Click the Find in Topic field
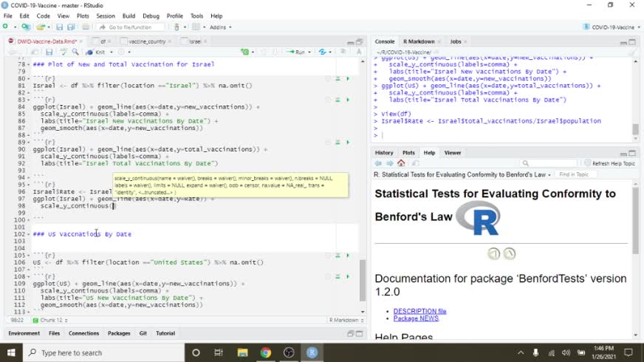This screenshot has width=644, height=362. [573, 174]
